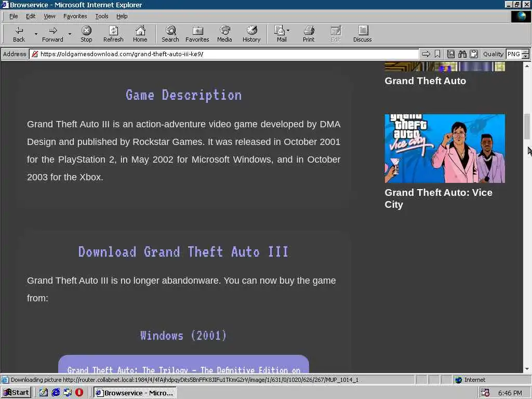Click the clipboard paste icon

[474, 54]
